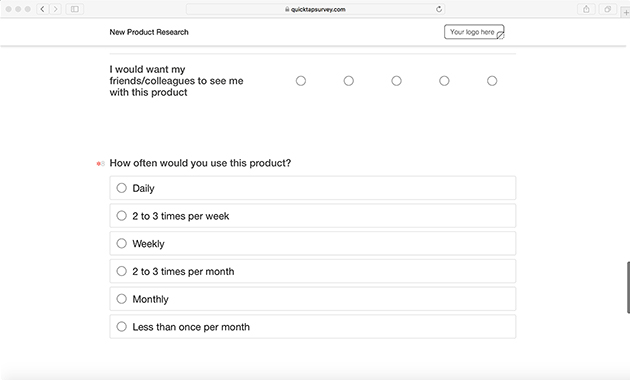630x380 pixels.
Task: Select 2 to 3 times per week
Action: pyautogui.click(x=313, y=216)
